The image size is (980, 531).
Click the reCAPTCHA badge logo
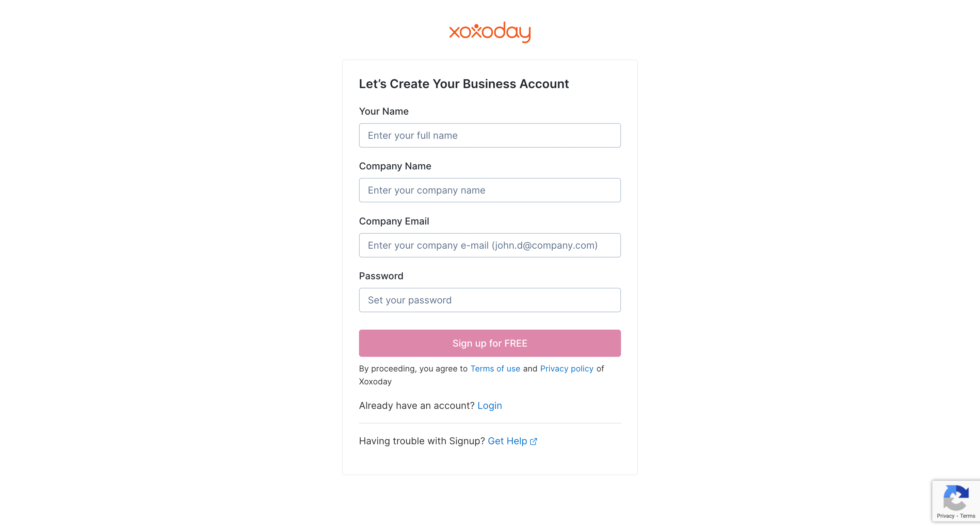[x=955, y=498]
